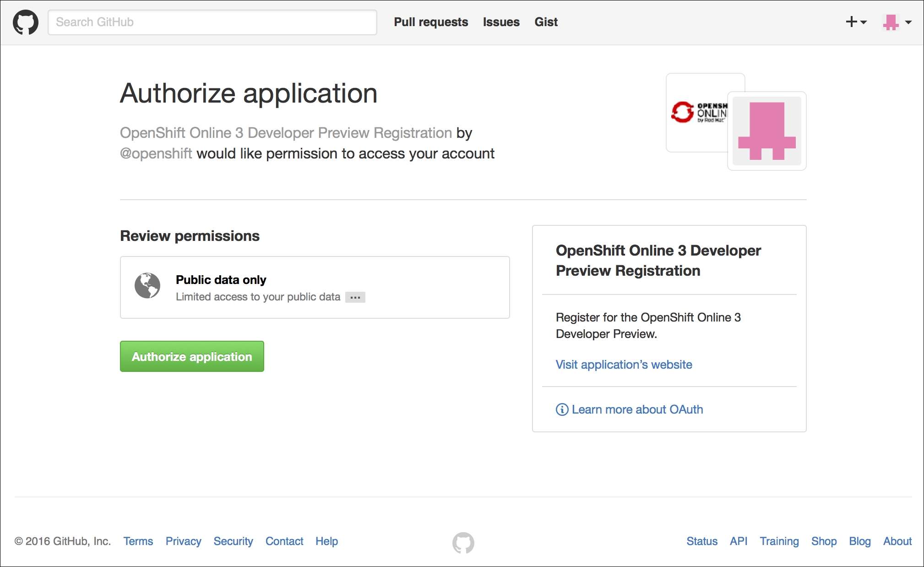Click the 'Limited access to your public data' text
This screenshot has height=567, width=924.
point(258,297)
